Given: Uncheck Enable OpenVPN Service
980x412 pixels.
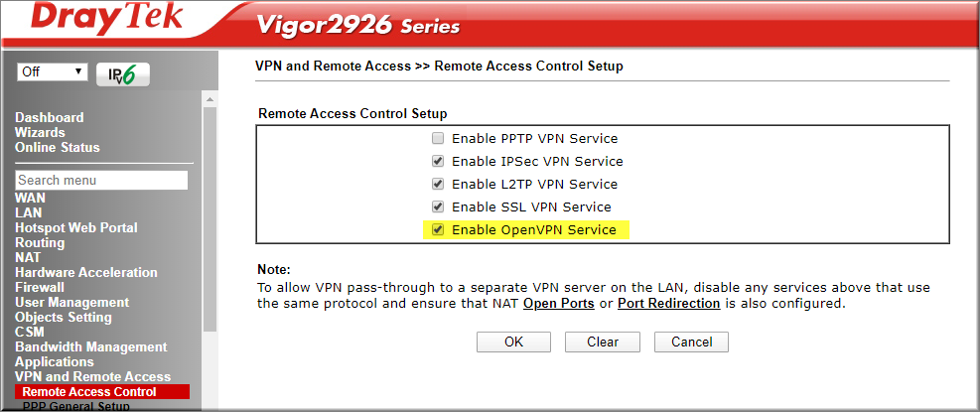Looking at the screenshot, I should point(438,229).
